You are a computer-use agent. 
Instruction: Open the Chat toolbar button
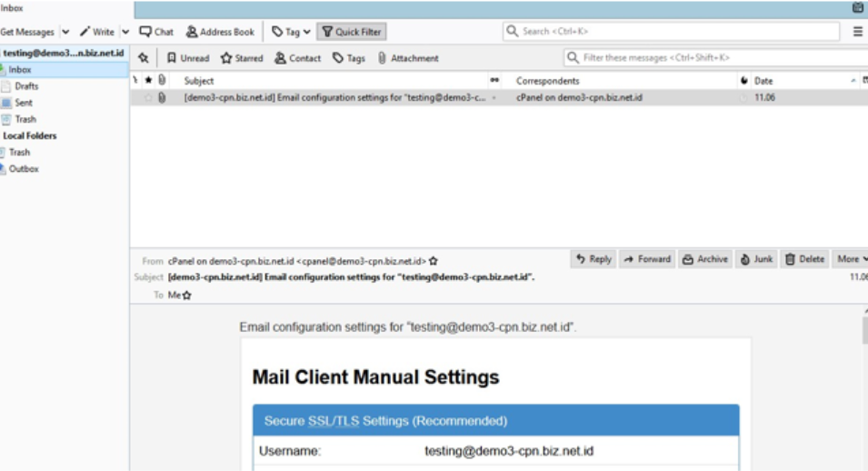tap(156, 32)
